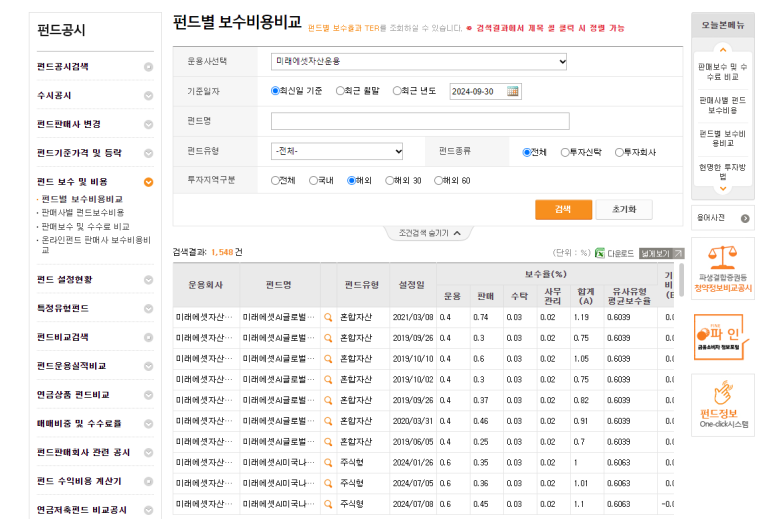The image size is (773, 519).
Task: Open the 파인 financial consumer portal banner
Action: [x=722, y=338]
